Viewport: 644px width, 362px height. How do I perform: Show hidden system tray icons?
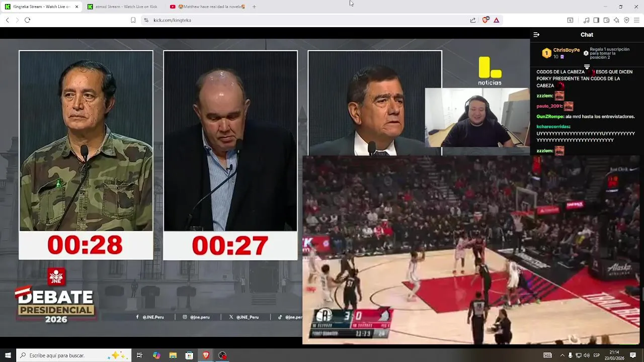[562, 355]
